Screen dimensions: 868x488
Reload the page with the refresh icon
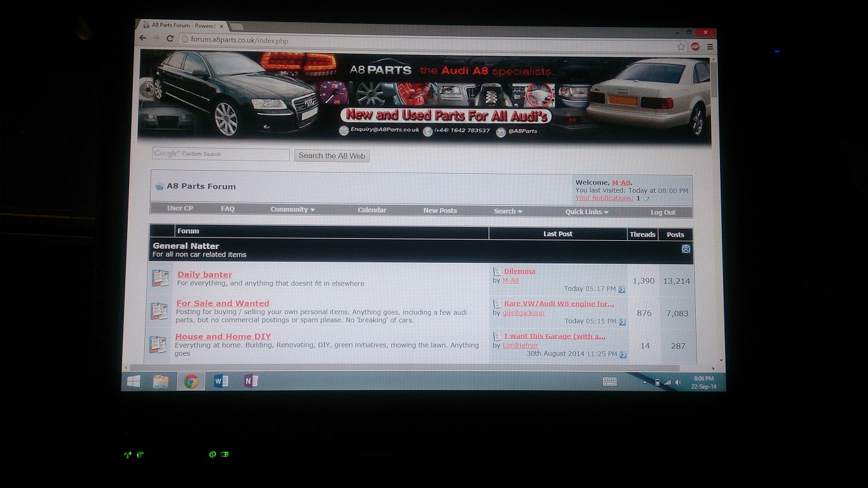[x=170, y=39]
